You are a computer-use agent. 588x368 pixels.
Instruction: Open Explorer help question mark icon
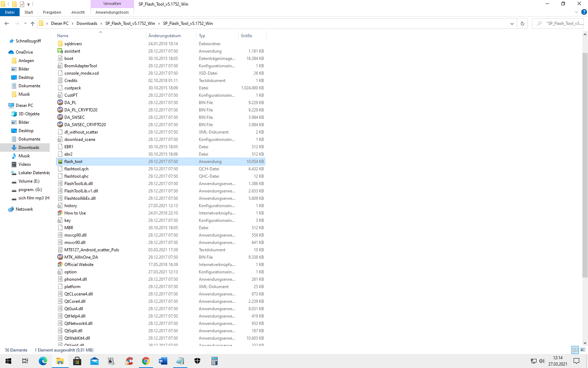pos(584,12)
